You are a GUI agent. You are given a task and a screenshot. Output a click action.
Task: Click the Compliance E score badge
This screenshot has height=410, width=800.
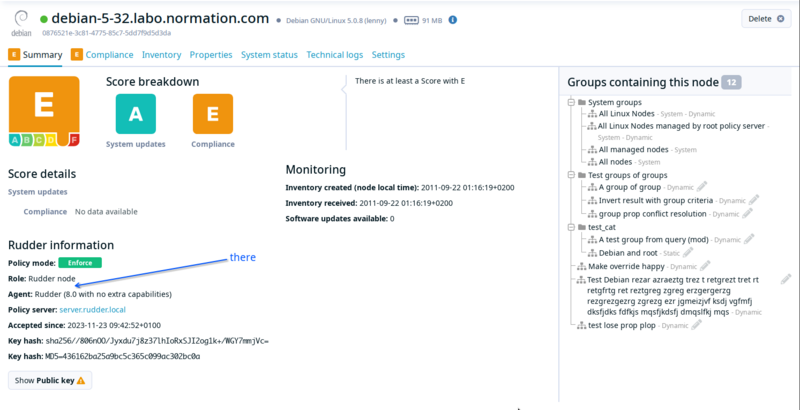[213, 114]
